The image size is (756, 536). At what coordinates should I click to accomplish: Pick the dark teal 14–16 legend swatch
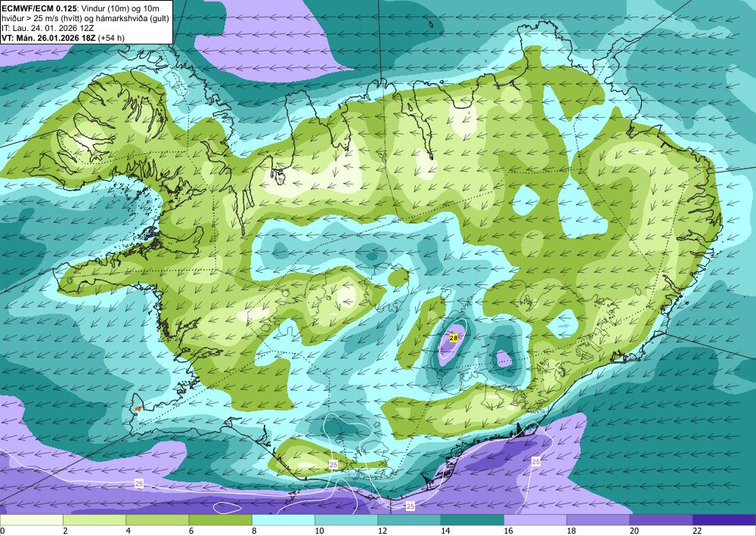click(472, 520)
